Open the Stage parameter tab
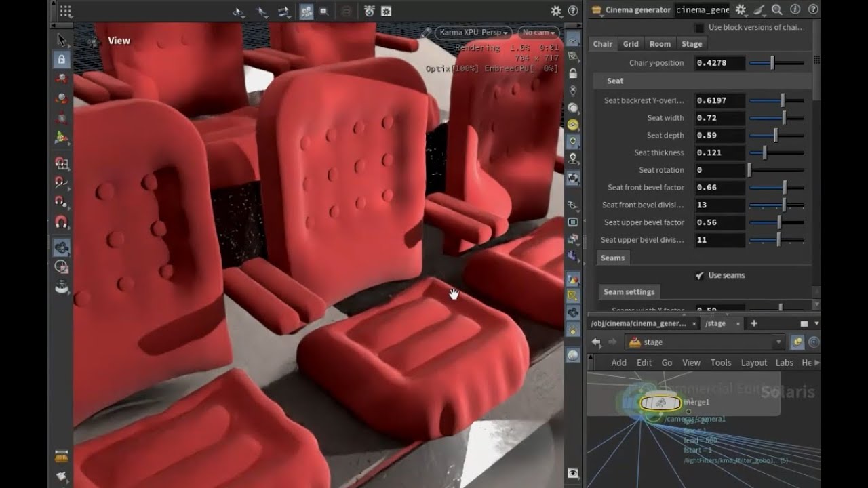 click(x=692, y=44)
